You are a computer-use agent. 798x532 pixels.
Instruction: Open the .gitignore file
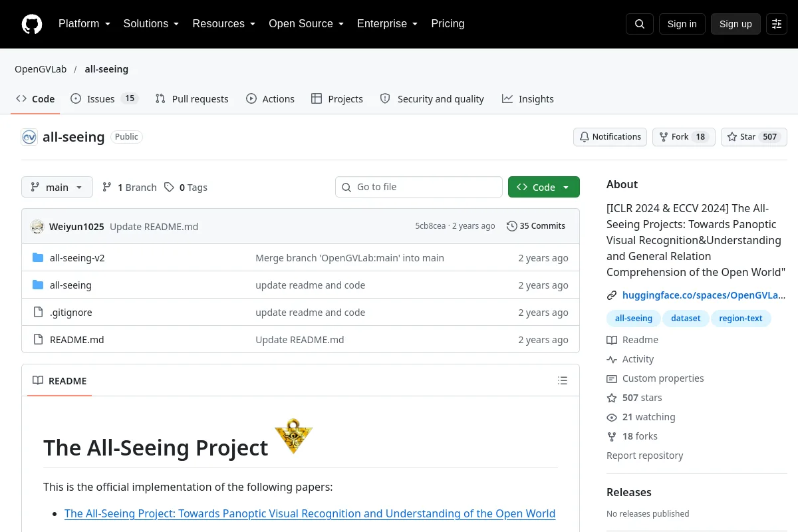click(x=71, y=313)
